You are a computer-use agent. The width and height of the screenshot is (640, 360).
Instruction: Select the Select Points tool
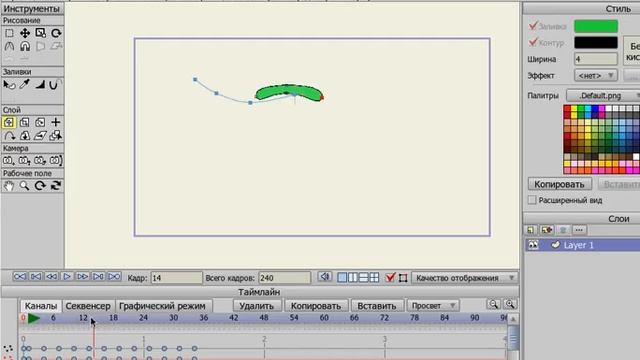(x=9, y=33)
